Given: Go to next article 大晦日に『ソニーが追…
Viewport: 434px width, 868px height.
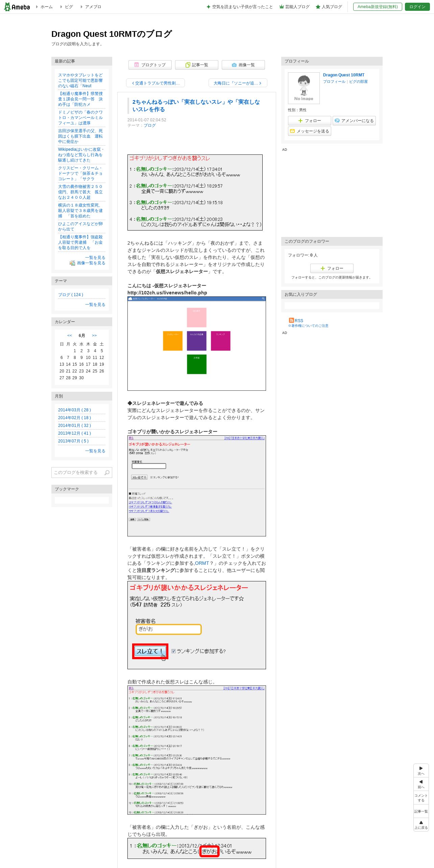Looking at the screenshot, I should (238, 83).
